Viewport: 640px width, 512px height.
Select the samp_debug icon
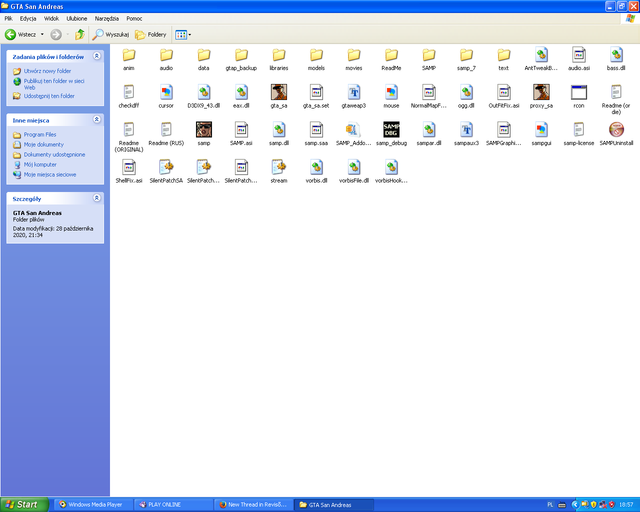tap(391, 129)
